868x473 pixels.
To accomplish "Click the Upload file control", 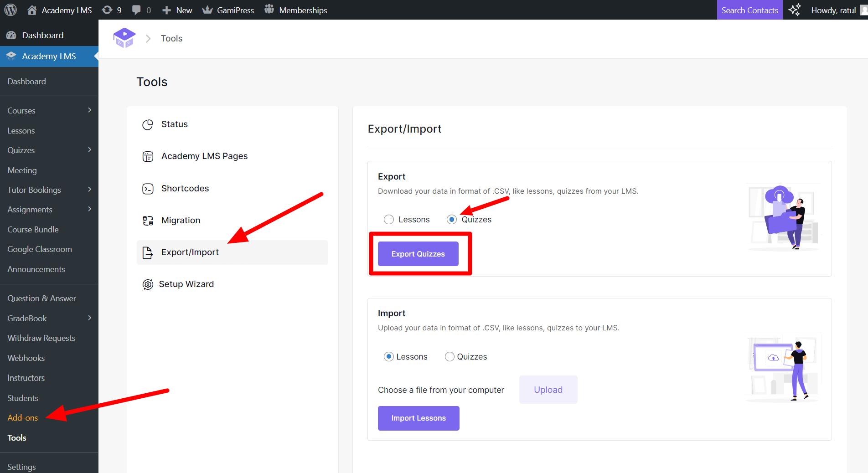I will coord(548,390).
